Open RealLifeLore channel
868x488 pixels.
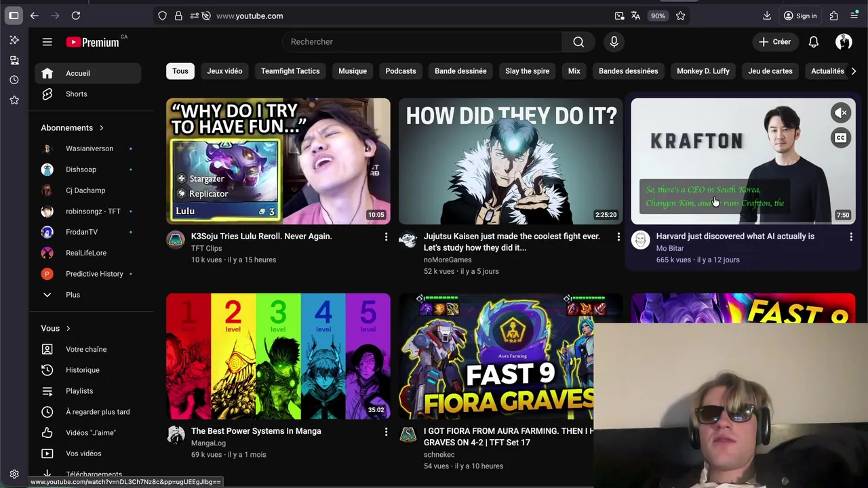[x=88, y=253]
